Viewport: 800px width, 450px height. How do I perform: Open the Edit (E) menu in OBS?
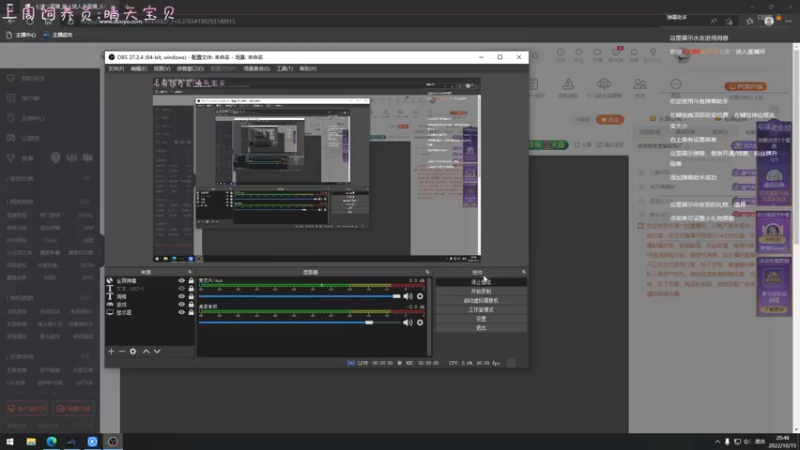coord(138,68)
